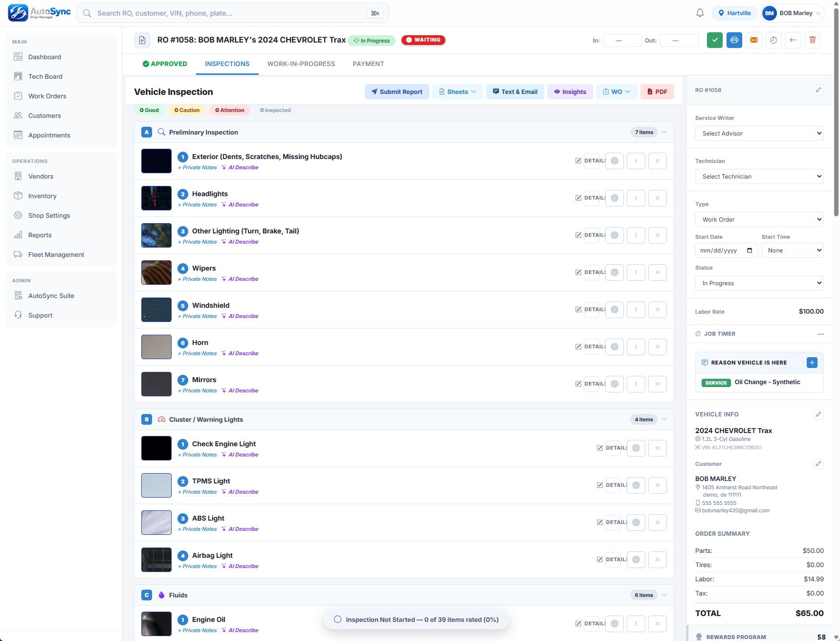Collapse the Cluster / Warning Lights section
Image resolution: width=840 pixels, height=641 pixels.
click(664, 419)
